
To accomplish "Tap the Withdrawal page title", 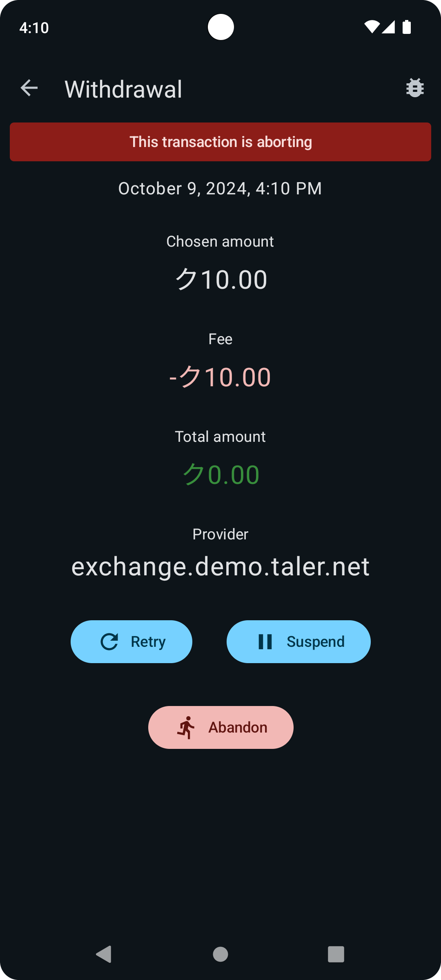I will coord(123,89).
